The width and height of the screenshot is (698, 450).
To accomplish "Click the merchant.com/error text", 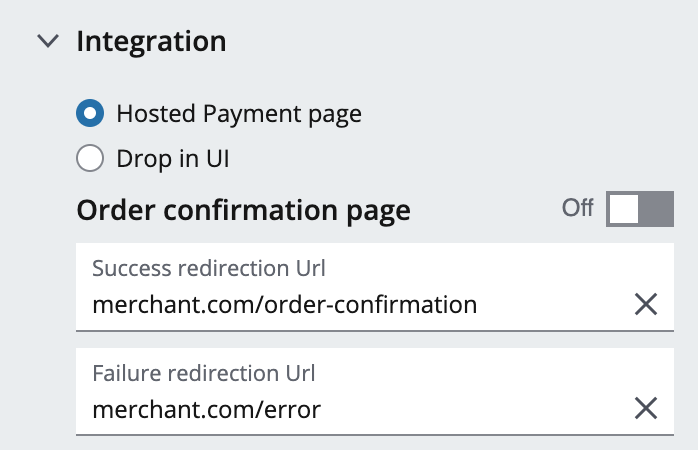I will click(206, 408).
